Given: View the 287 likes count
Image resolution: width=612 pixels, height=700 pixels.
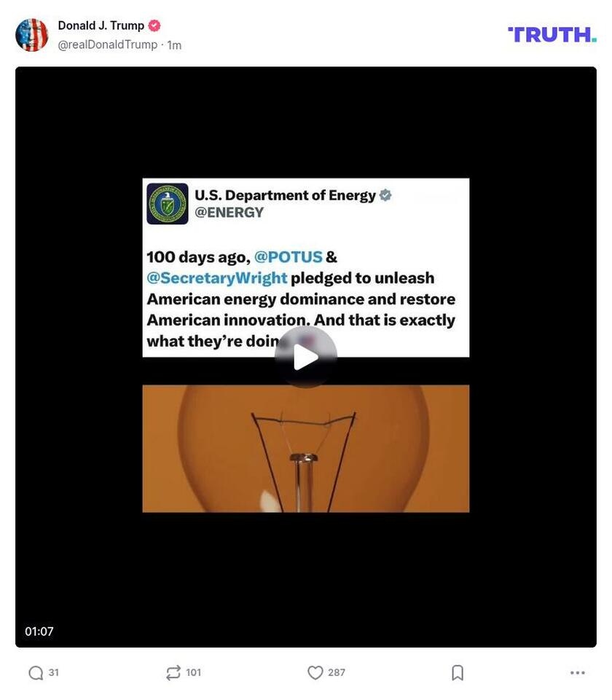Looking at the screenshot, I should coord(337,672).
